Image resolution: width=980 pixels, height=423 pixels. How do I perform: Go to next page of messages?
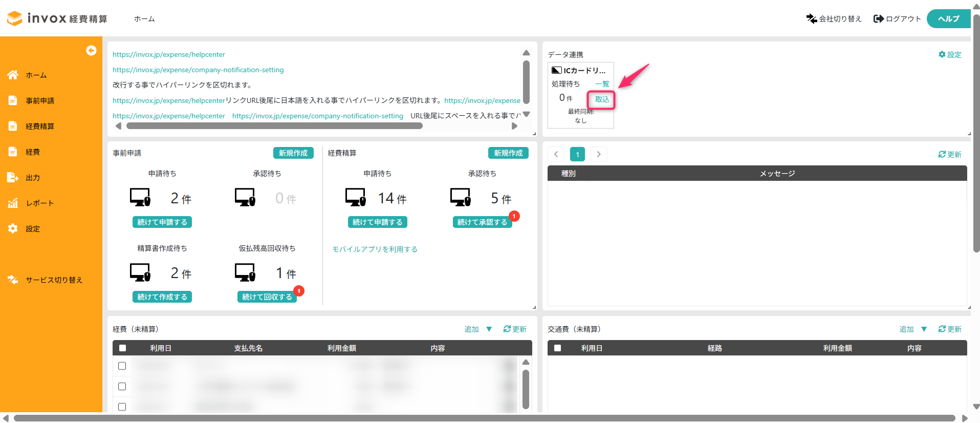598,154
